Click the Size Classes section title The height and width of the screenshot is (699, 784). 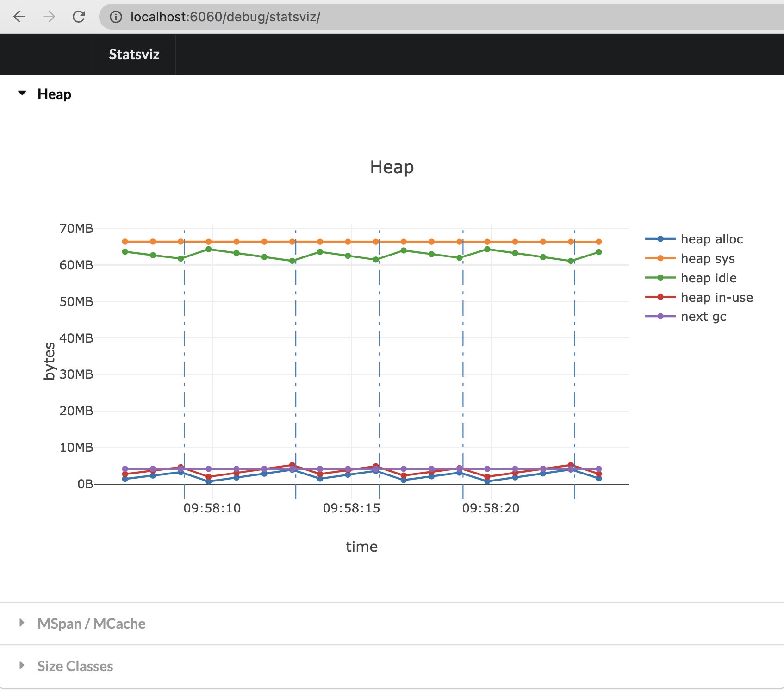75,667
